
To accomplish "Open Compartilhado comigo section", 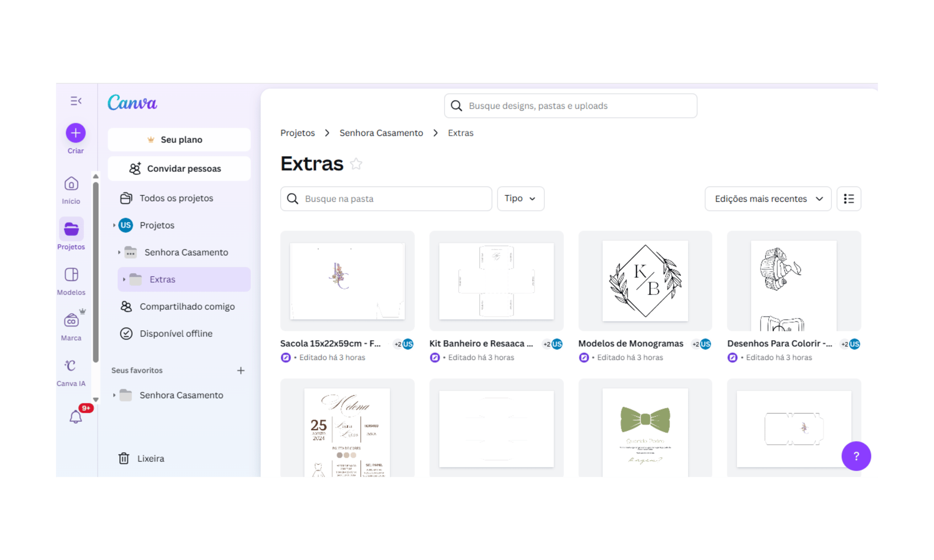I will pyautogui.click(x=187, y=307).
